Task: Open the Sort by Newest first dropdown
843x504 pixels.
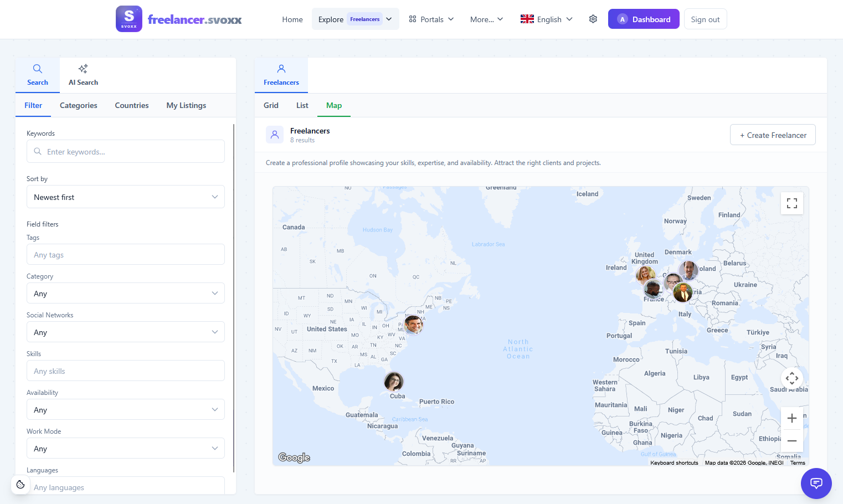Action: [126, 197]
